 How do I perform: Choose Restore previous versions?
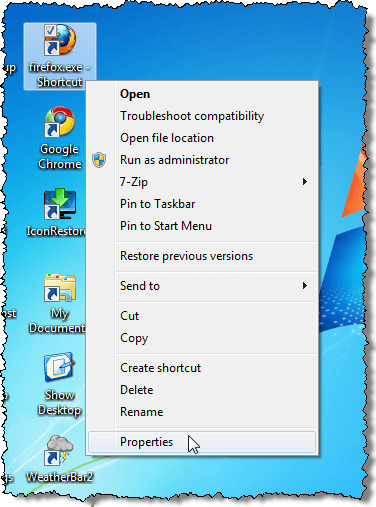[202, 256]
